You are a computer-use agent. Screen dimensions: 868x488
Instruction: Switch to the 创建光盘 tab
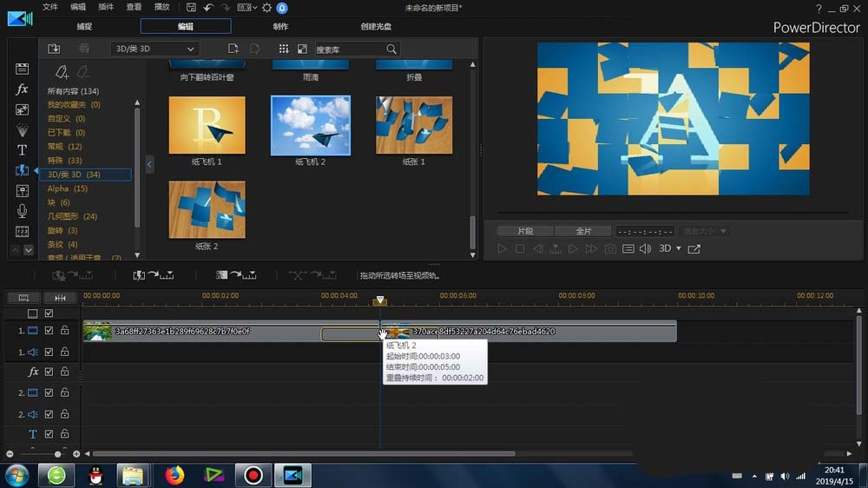376,26
